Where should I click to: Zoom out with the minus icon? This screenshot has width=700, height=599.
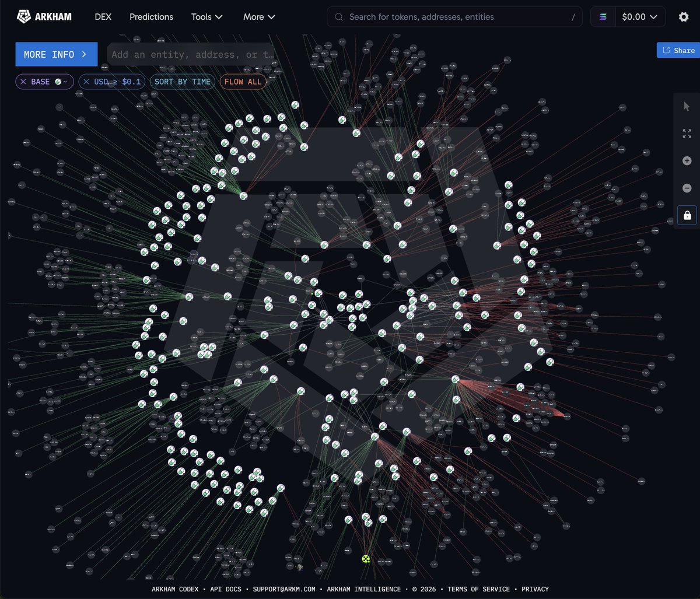pos(687,188)
